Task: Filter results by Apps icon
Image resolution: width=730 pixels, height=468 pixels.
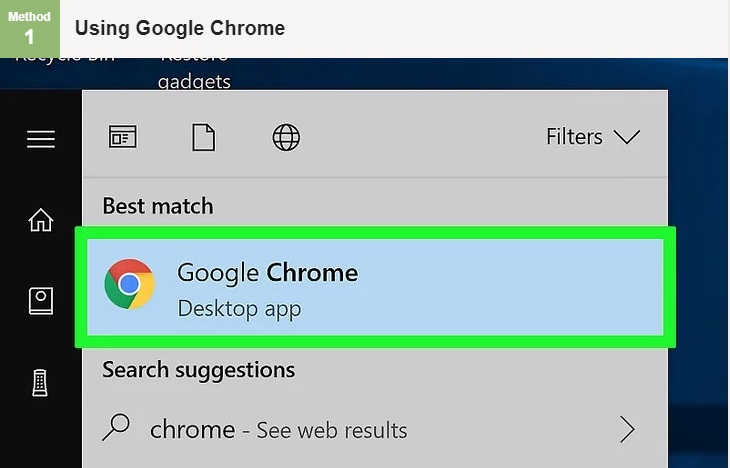Action: pyautogui.click(x=122, y=137)
